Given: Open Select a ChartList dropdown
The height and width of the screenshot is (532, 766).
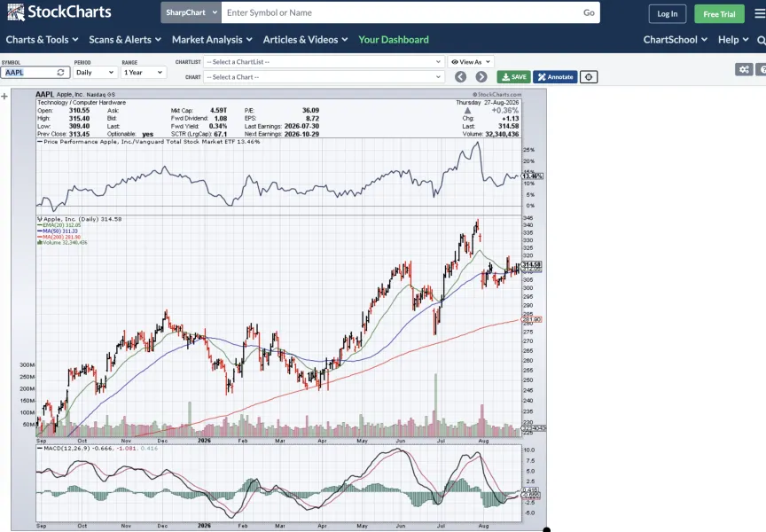Looking at the screenshot, I should click(x=324, y=62).
